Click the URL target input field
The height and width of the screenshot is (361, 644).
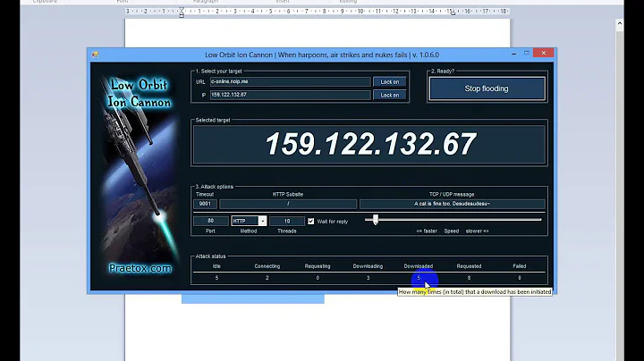coord(290,81)
